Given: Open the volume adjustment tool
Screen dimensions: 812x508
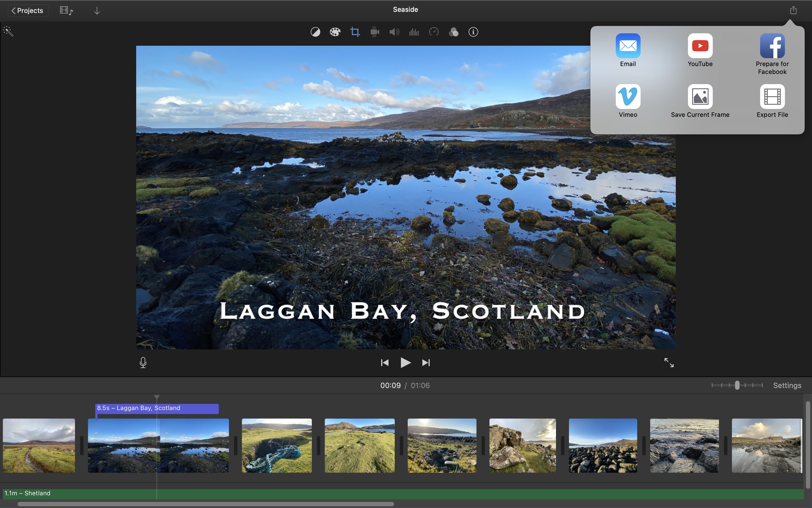Looking at the screenshot, I should coord(394,32).
